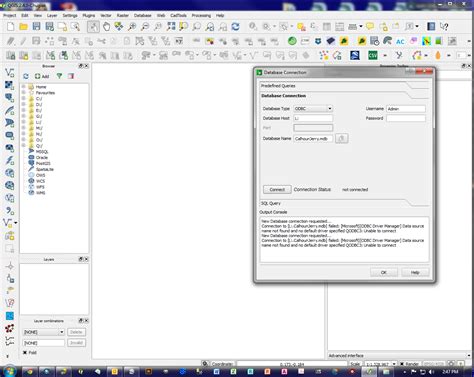Refresh the Browser panel tree
The height and width of the screenshot is (377, 474).
point(26,76)
